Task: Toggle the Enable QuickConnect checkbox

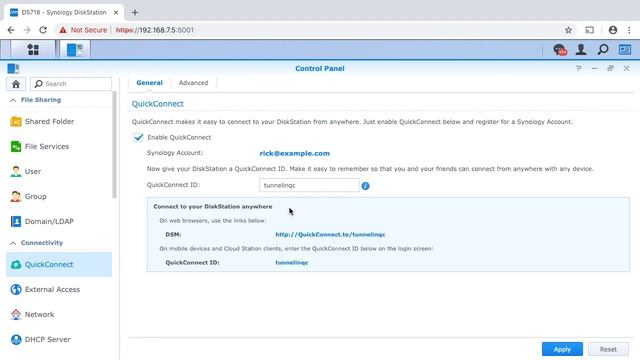Action: click(x=138, y=137)
